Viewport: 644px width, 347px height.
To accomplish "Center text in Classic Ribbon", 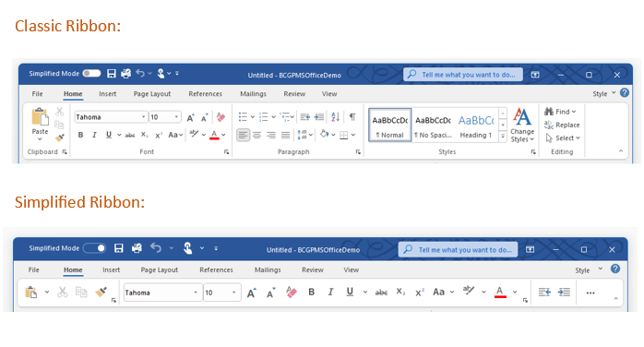I will 257,135.
